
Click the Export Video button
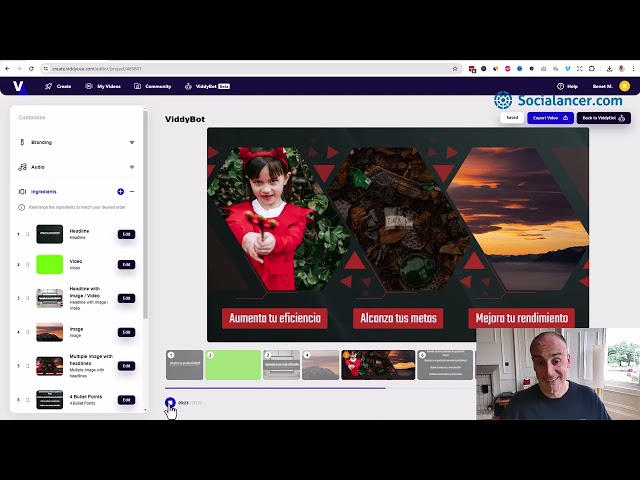(550, 118)
